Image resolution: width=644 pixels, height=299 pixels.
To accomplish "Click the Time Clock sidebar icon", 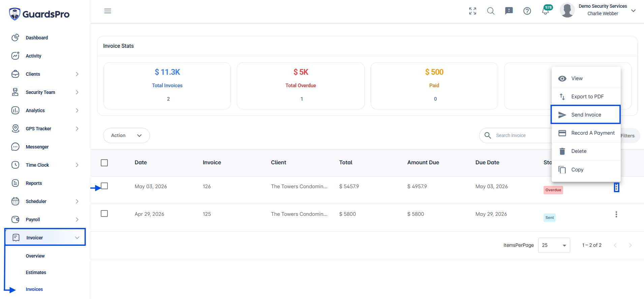I will click(x=15, y=165).
